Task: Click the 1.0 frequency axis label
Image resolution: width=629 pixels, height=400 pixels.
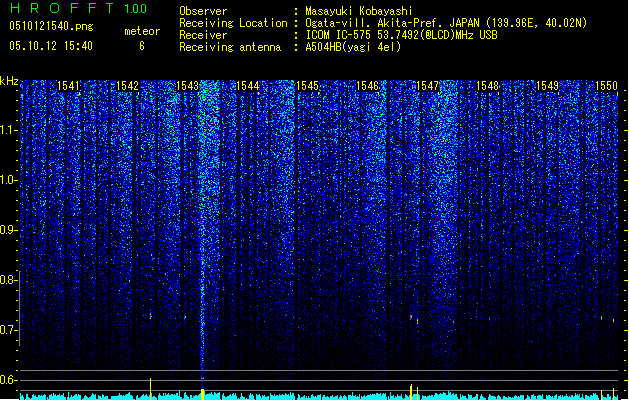Action: (x=9, y=180)
